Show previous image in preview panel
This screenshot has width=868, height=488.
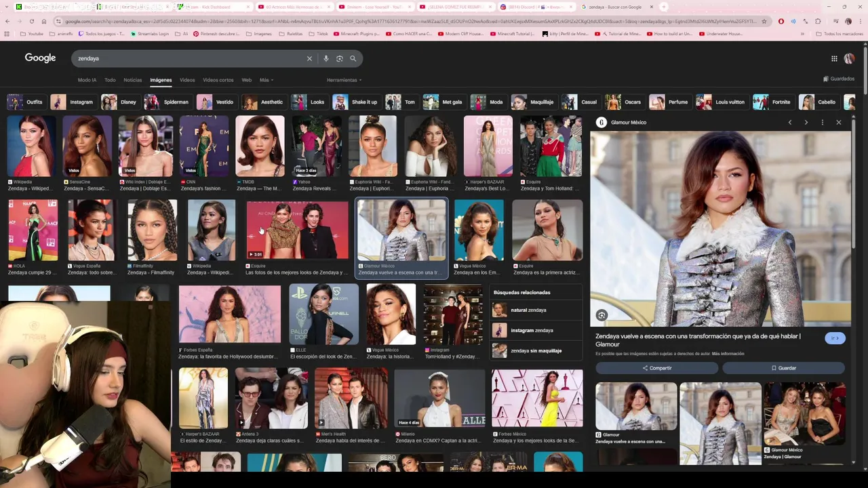pyautogui.click(x=790, y=123)
